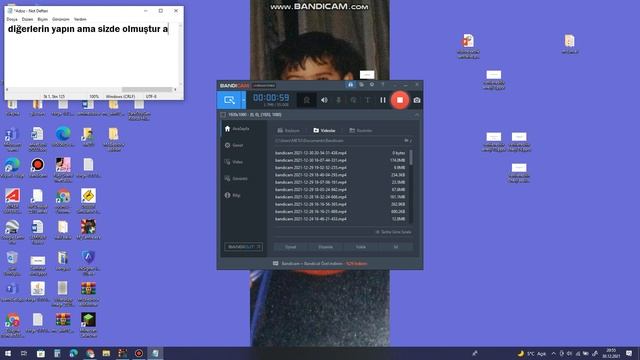Click the blue lock icon in Bandicam title bar
640x360 pixels.
(350, 84)
